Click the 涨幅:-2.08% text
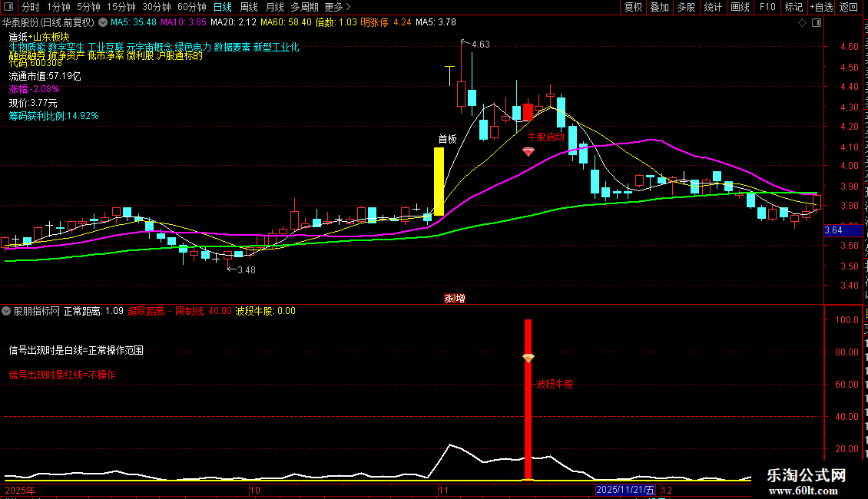The image size is (868, 499). pyautogui.click(x=34, y=89)
